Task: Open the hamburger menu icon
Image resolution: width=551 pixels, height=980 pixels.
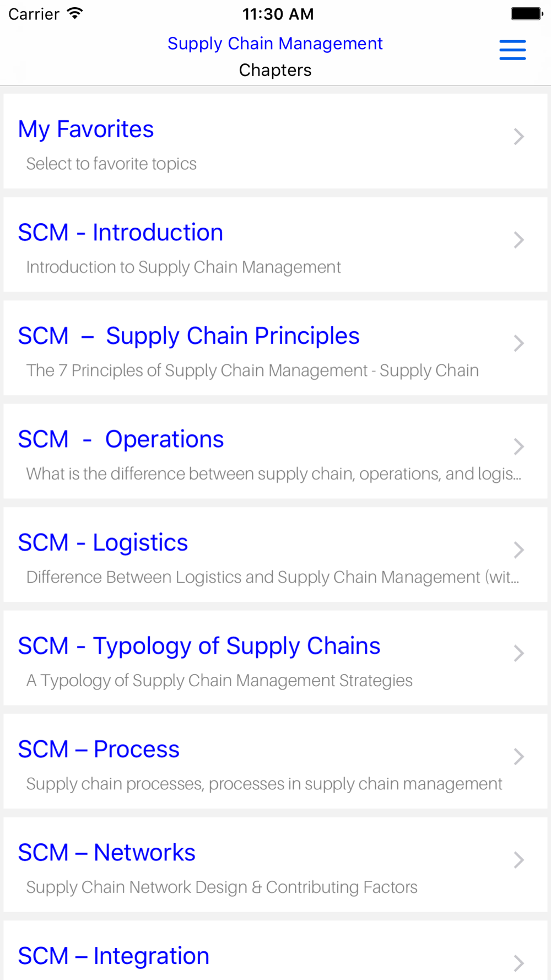Action: (512, 50)
